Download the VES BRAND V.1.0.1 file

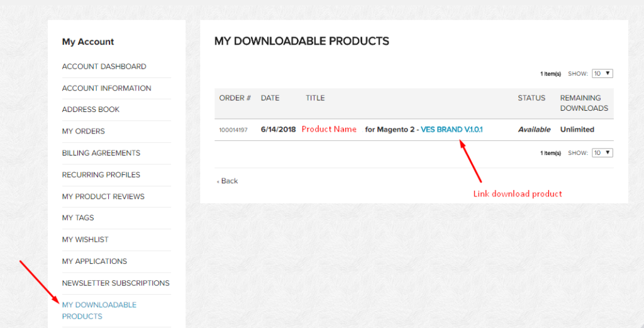pos(452,130)
